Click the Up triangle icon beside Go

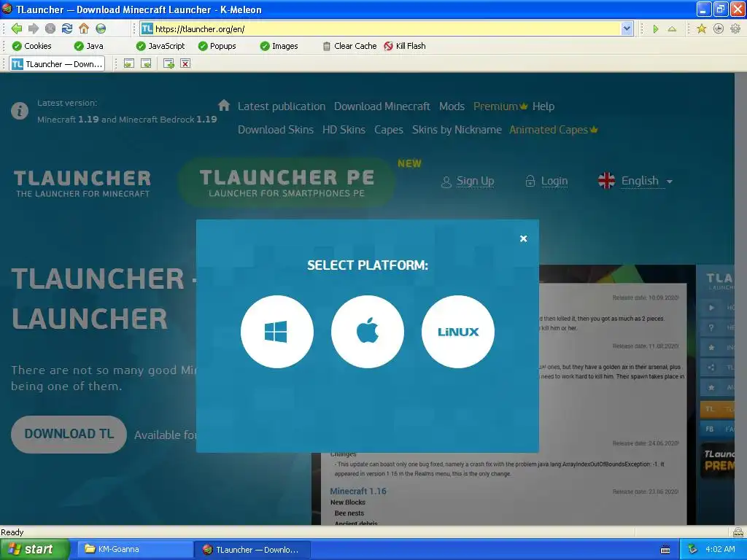(x=672, y=29)
